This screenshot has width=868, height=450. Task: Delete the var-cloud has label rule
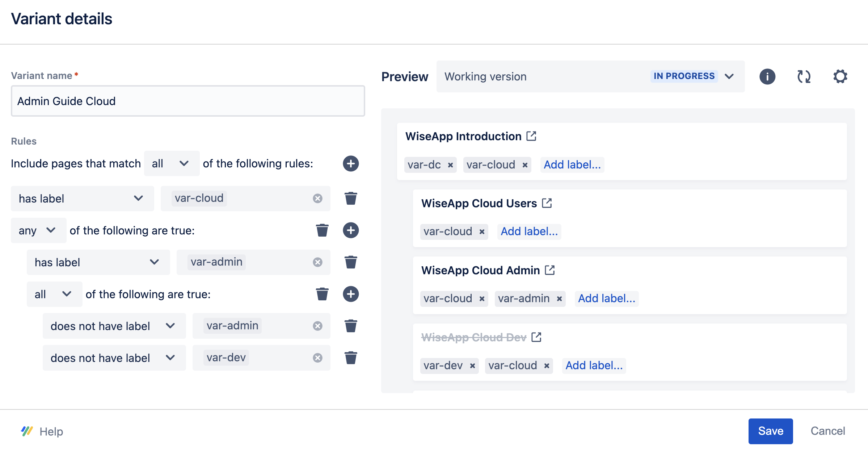pyautogui.click(x=350, y=199)
